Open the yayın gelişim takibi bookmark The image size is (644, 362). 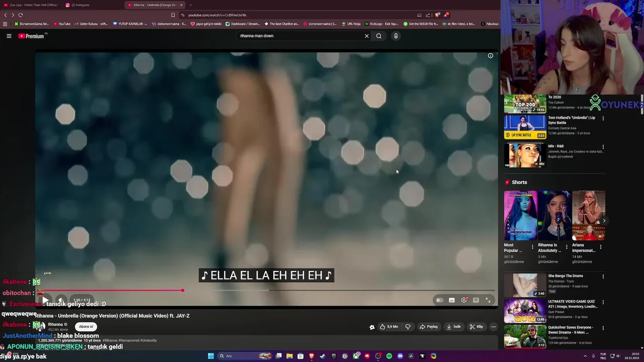coord(206,24)
